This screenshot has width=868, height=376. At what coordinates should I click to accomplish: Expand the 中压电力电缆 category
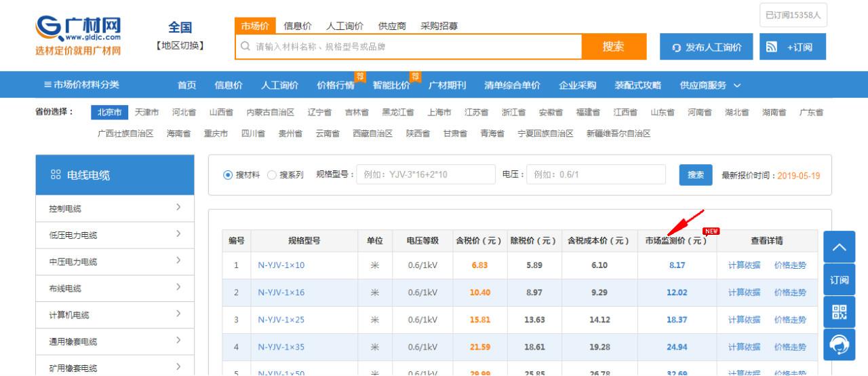point(115,261)
